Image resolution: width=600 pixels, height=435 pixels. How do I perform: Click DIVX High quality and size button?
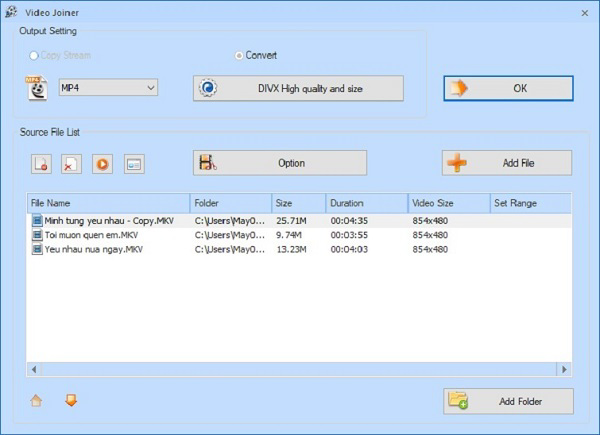click(x=298, y=88)
